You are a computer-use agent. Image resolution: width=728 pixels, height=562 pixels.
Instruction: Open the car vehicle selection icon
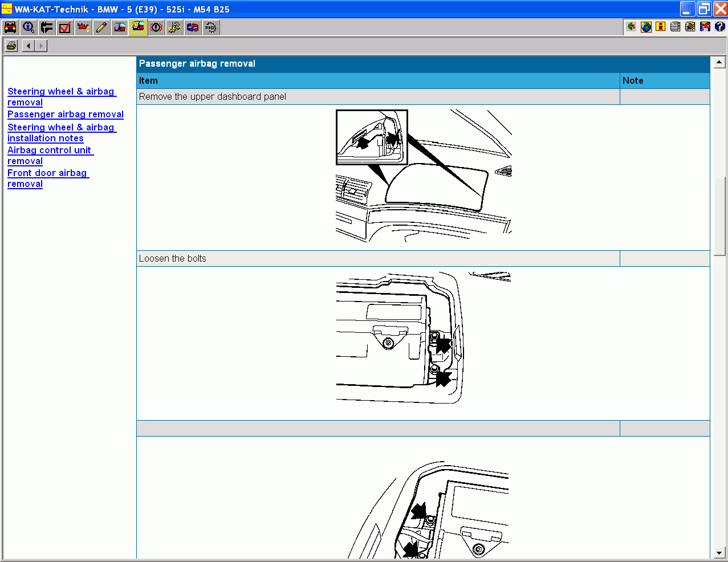(x=10, y=27)
